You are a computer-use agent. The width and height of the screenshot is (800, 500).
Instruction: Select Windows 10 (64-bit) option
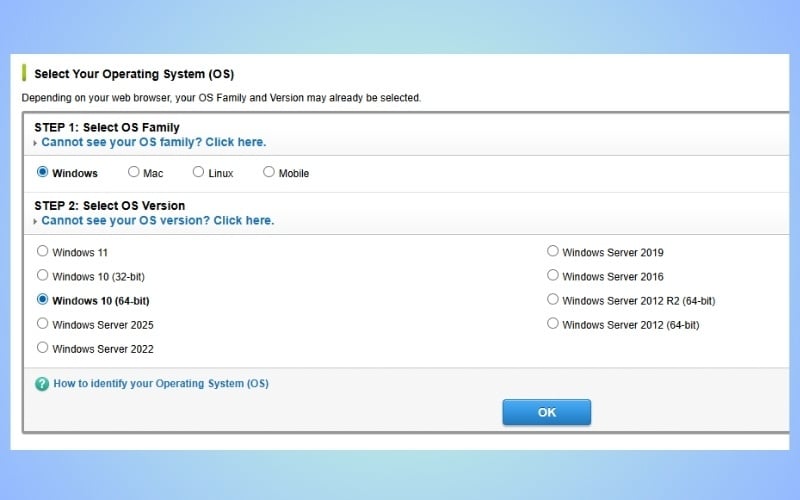point(42,299)
